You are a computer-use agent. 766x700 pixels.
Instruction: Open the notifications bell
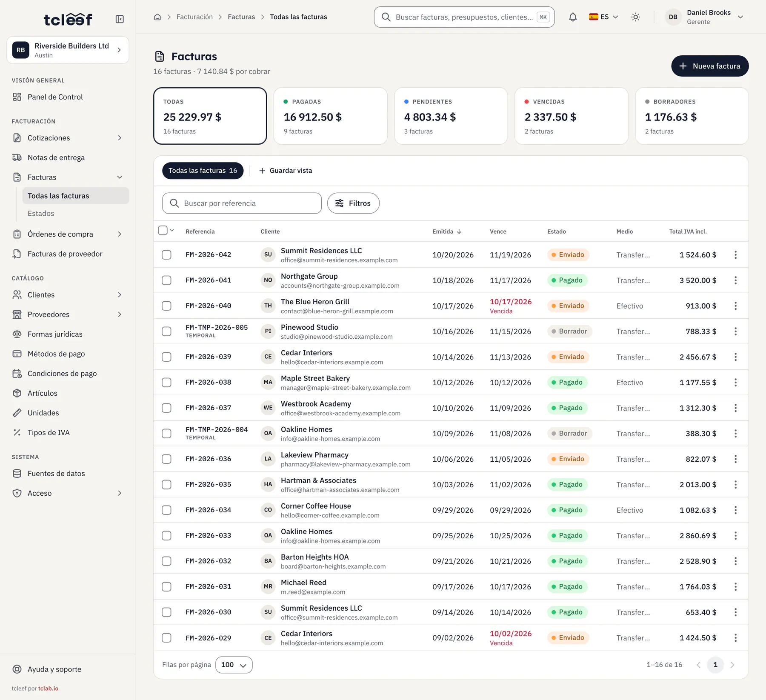point(573,17)
